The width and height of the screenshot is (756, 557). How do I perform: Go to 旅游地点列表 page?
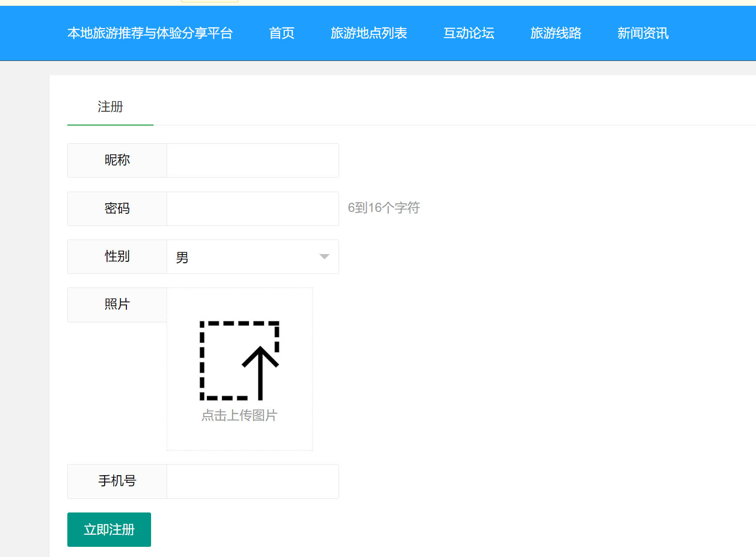tap(369, 33)
